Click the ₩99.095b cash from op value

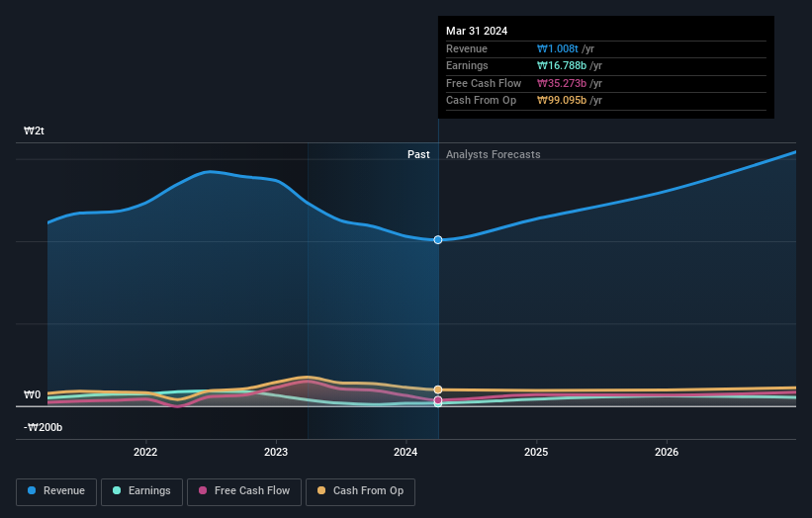(x=562, y=101)
